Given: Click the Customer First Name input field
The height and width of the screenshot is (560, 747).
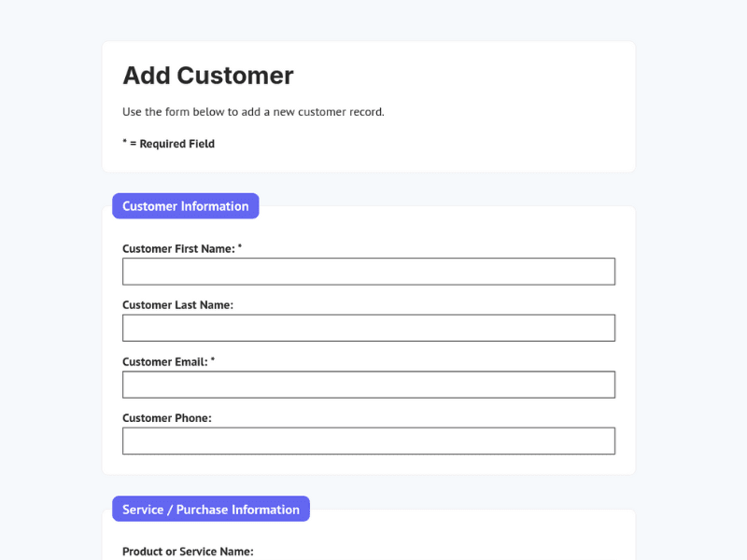Looking at the screenshot, I should coord(368,272).
